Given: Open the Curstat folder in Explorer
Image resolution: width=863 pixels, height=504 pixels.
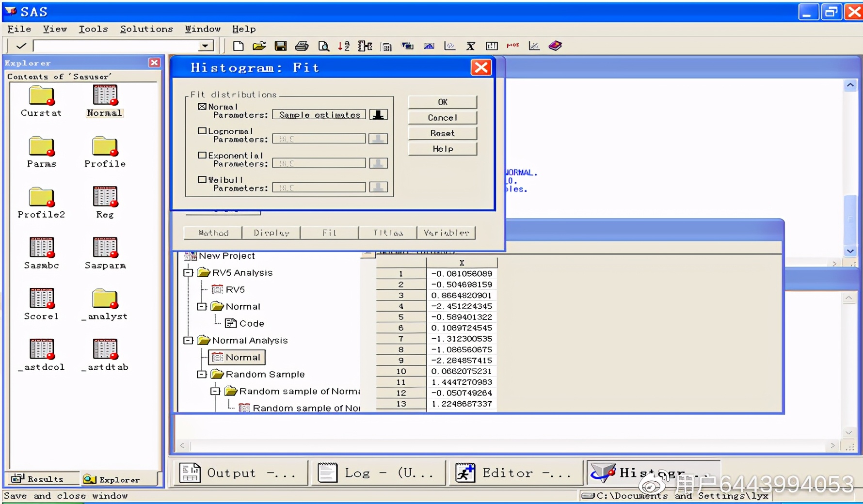Looking at the screenshot, I should point(41,96).
